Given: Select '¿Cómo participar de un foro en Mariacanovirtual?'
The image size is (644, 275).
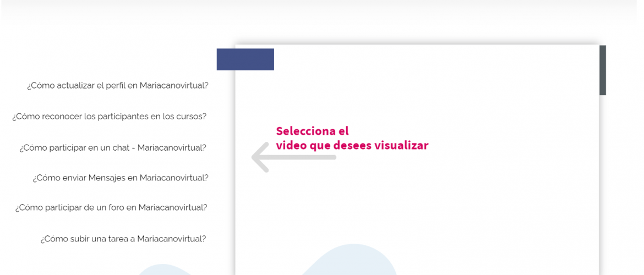Looking at the screenshot, I should pyautogui.click(x=111, y=208).
